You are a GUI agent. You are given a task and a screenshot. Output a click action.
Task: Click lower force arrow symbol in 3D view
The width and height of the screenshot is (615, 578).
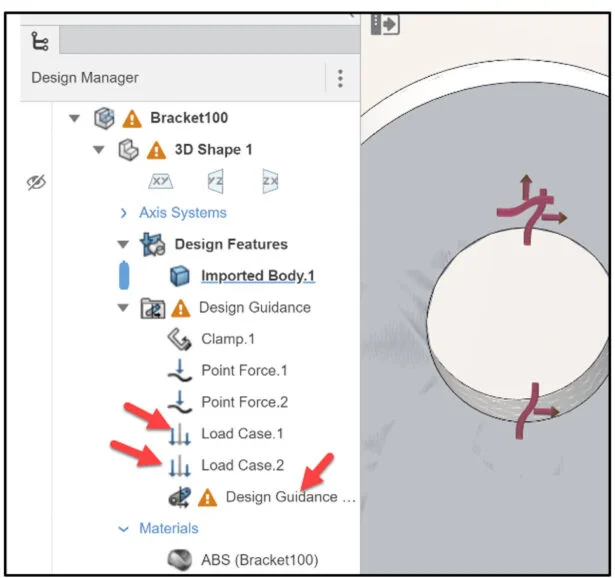pos(536,411)
